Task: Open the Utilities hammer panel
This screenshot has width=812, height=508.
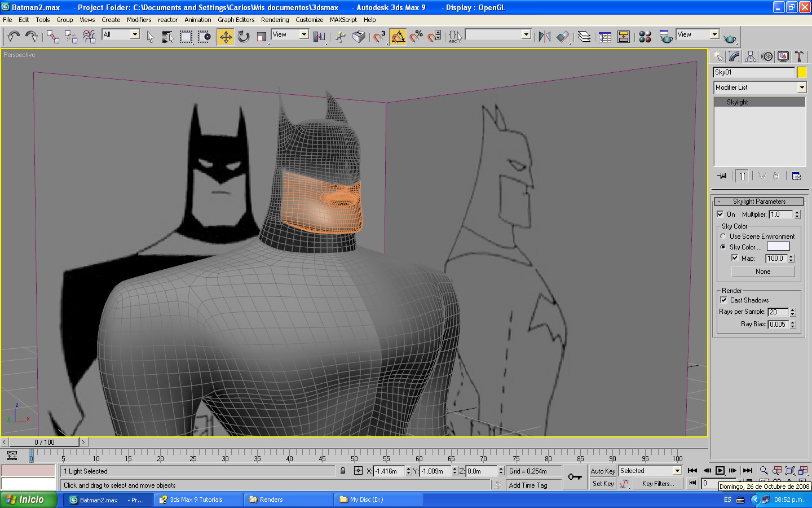Action: [x=799, y=56]
